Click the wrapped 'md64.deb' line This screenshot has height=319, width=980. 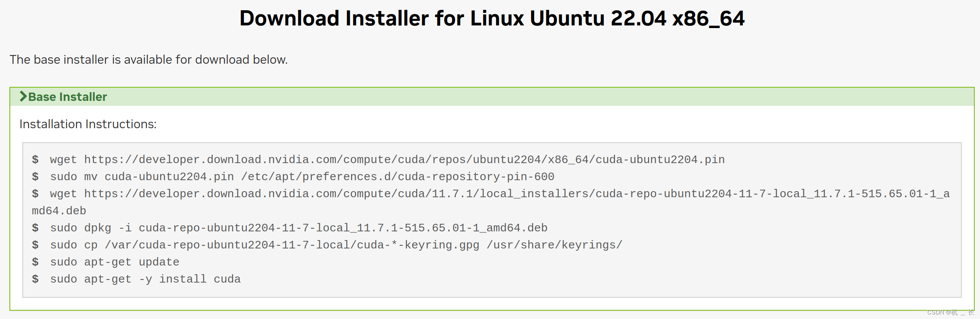point(59,211)
